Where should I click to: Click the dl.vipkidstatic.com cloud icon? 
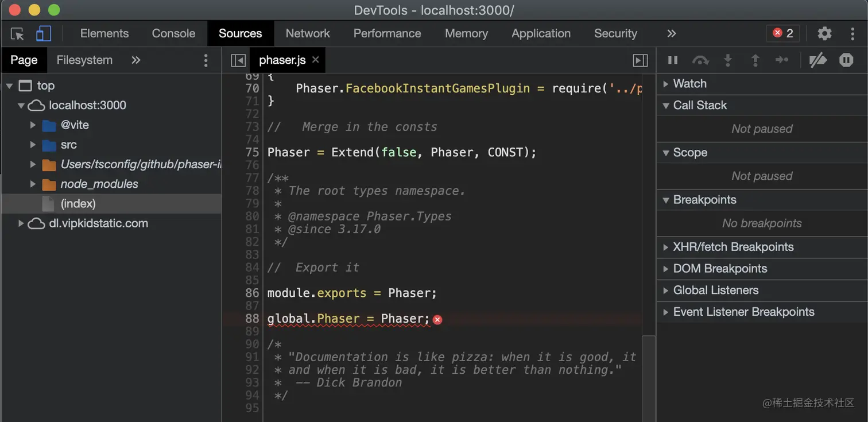[x=36, y=223]
